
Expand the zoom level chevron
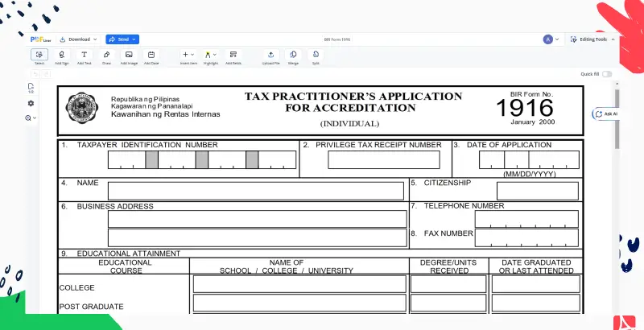tap(35, 118)
